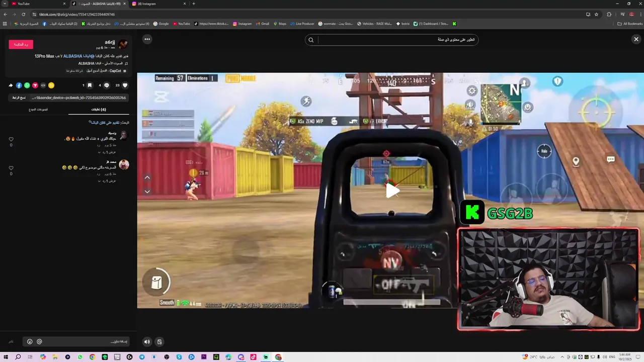Go back in browser history
Viewport: 644px width, 362px height.
[6, 15]
